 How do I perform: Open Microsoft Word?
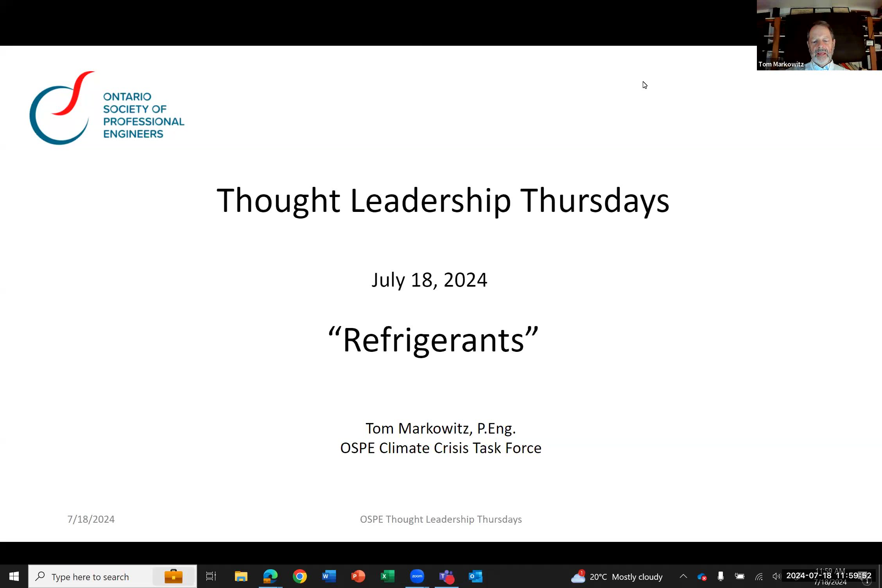click(x=329, y=576)
